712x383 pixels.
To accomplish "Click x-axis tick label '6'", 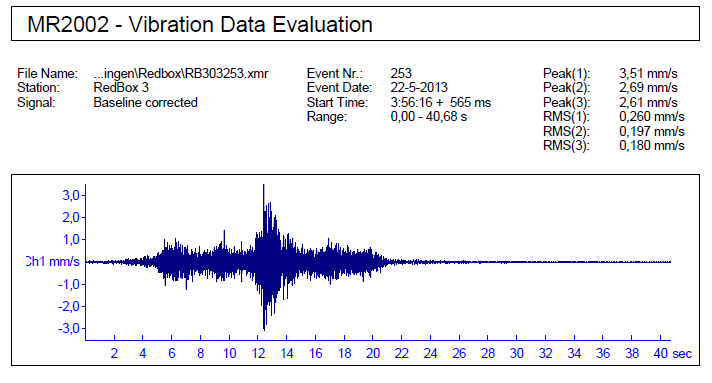I will [172, 353].
